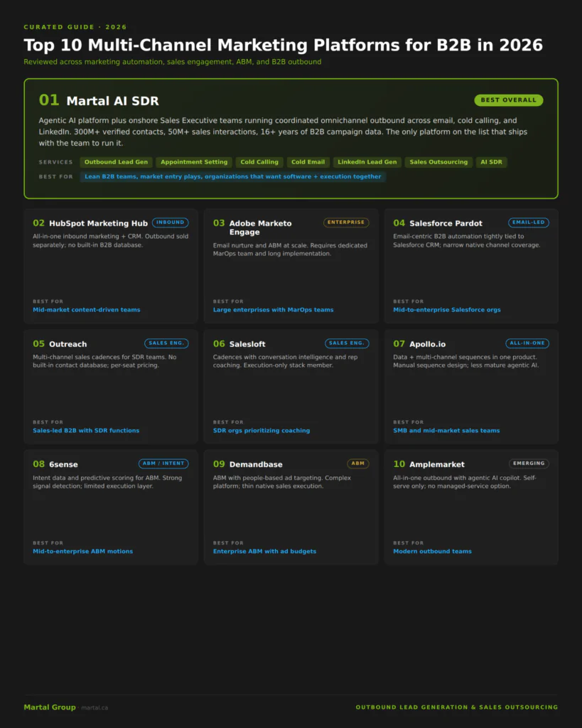Click 'SDR orgs prioritizing coaching' text
Image resolution: width=582 pixels, height=728 pixels.
point(262,430)
